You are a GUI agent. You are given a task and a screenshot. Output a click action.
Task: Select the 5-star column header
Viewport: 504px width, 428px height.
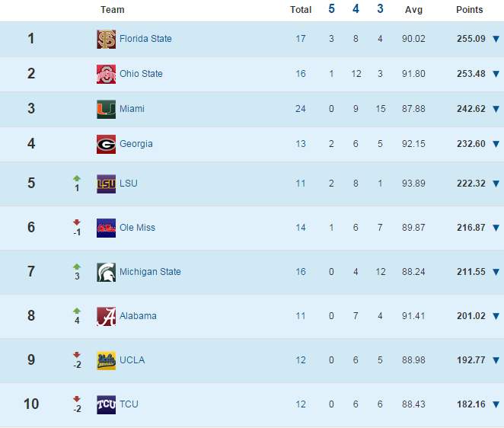[x=331, y=8]
